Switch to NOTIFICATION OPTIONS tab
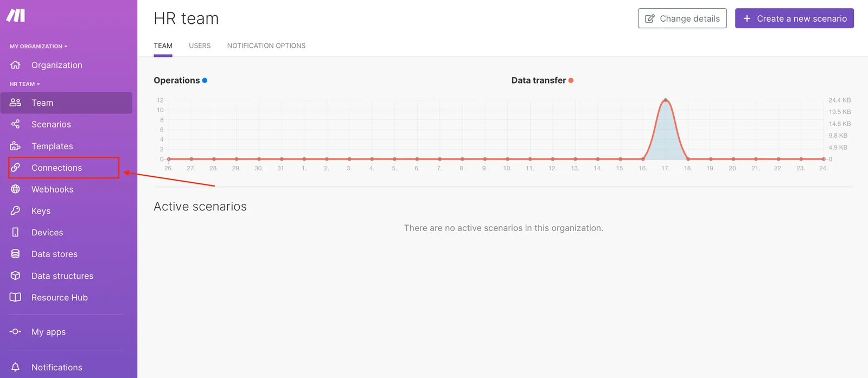 pos(266,46)
